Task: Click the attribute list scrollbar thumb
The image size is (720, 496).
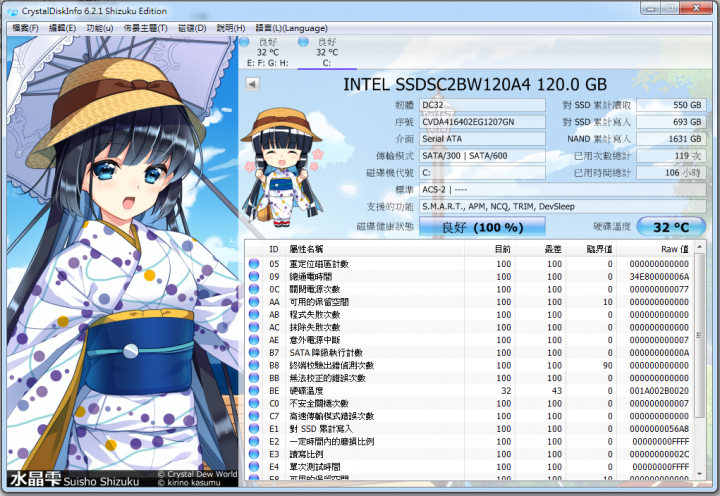Action: [x=699, y=335]
